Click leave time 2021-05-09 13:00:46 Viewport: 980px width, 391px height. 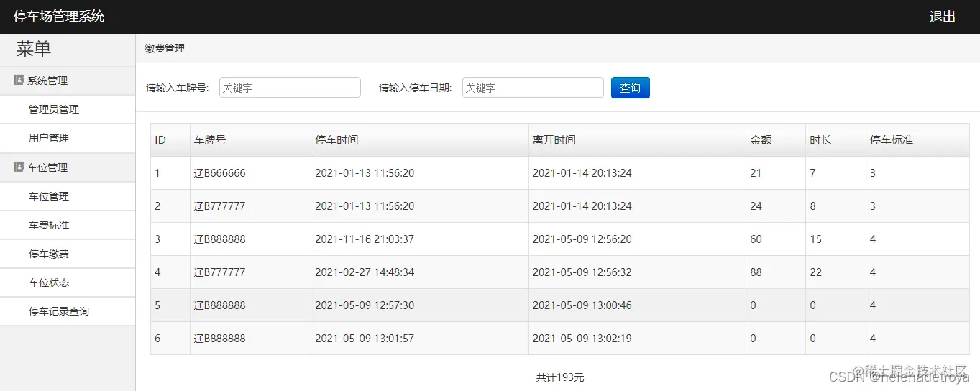582,305
